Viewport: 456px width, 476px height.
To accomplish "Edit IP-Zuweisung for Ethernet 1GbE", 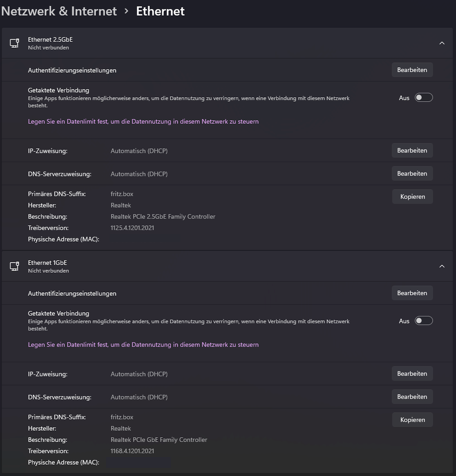I will pyautogui.click(x=412, y=373).
